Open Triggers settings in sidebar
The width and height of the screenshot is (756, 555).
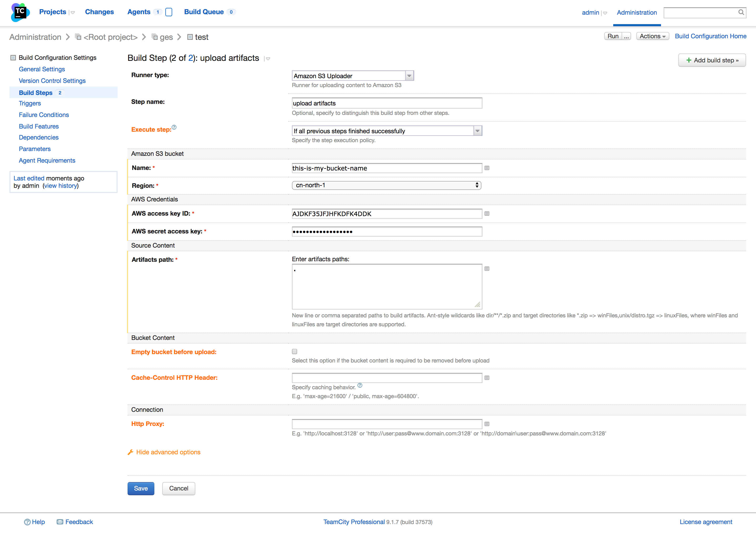pos(30,104)
